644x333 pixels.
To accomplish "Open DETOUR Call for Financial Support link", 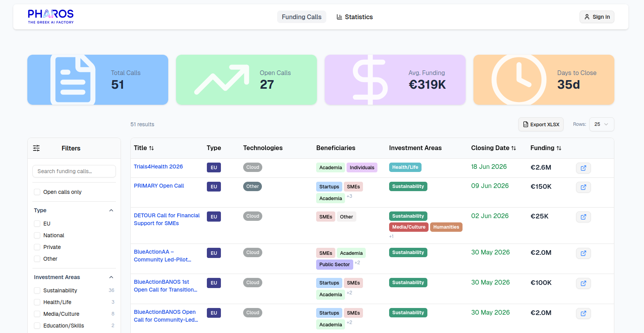I will 167,219.
